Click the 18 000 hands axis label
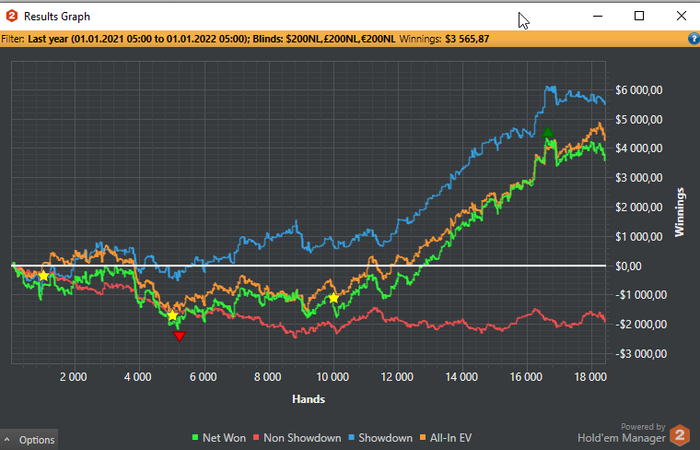This screenshot has height=450, width=700. (x=590, y=377)
